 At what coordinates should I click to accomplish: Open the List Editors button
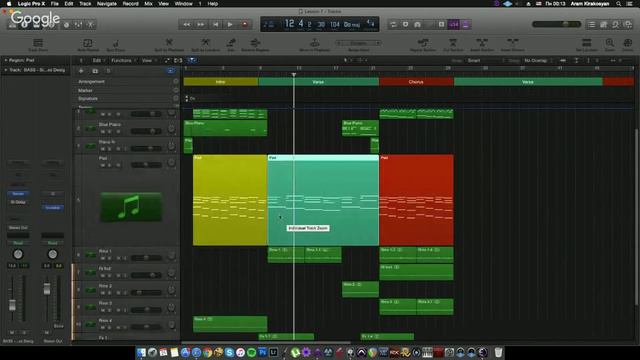[591, 24]
